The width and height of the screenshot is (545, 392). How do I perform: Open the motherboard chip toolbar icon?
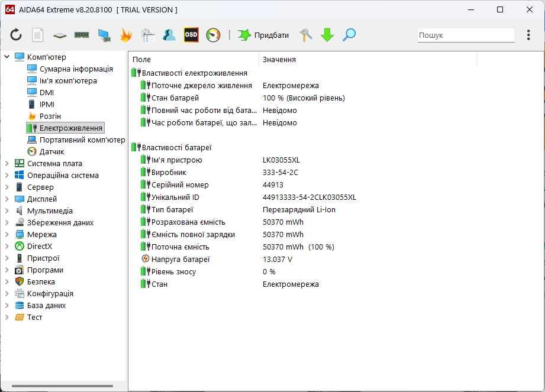pos(60,35)
